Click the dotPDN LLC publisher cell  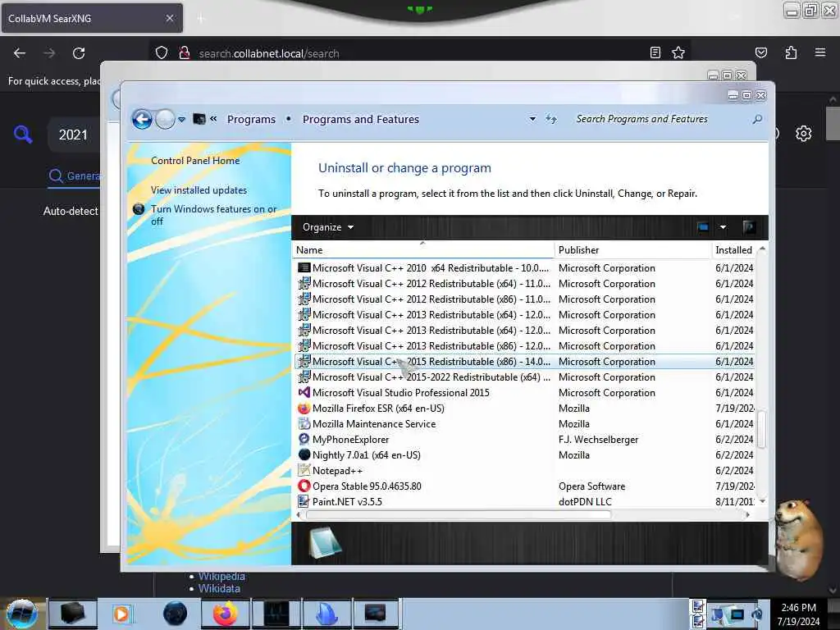(x=585, y=501)
